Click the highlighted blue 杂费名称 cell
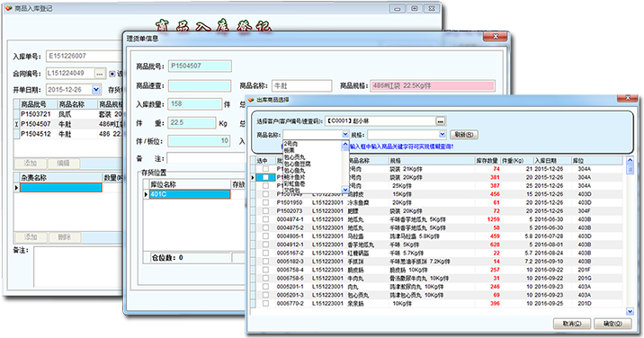Screen dimensions: 644x338 (x=61, y=188)
